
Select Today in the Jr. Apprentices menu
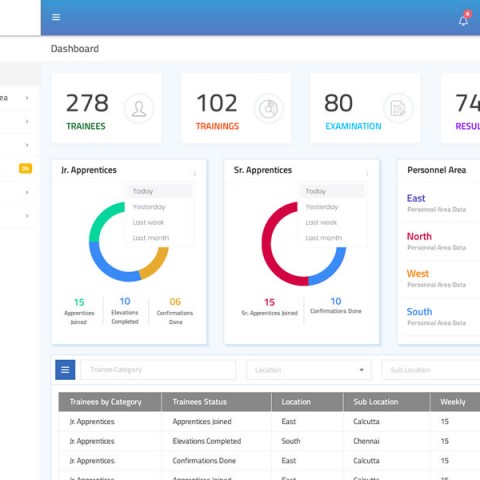[160, 191]
